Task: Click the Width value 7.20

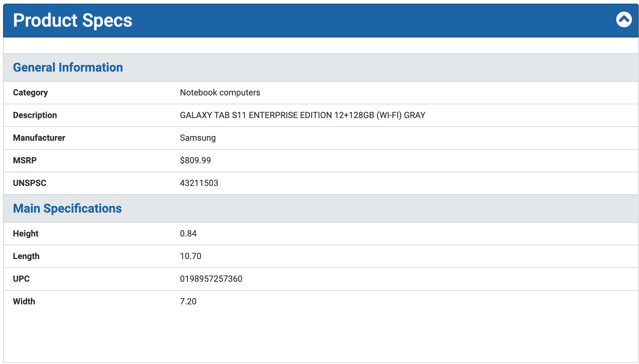Action: [x=188, y=301]
